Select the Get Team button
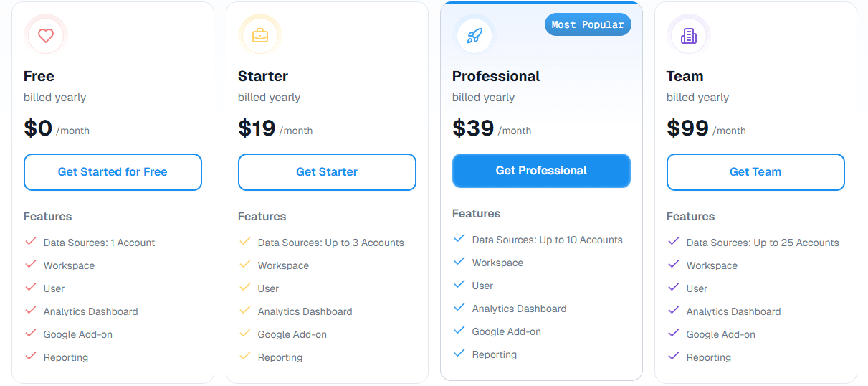Image resolution: width=868 pixels, height=386 pixels. 755,172
